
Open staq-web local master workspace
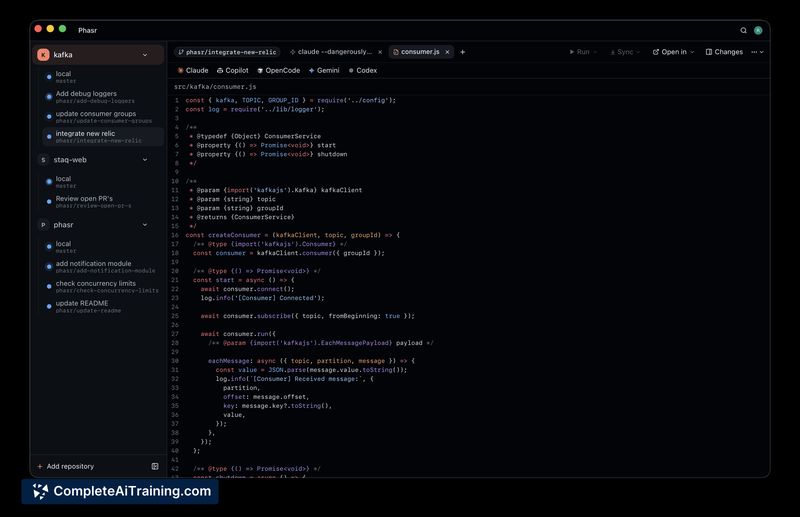[x=102, y=182]
